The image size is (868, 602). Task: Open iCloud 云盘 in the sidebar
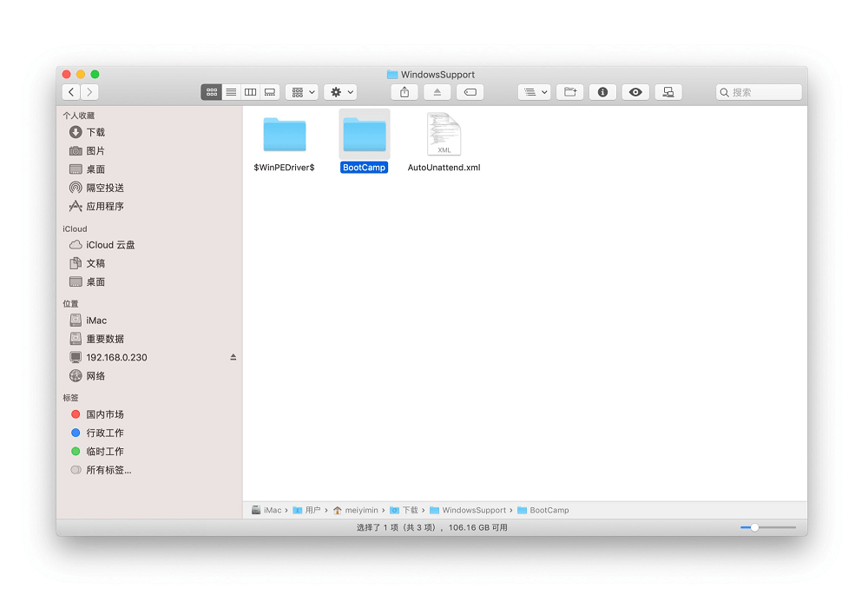(x=109, y=245)
